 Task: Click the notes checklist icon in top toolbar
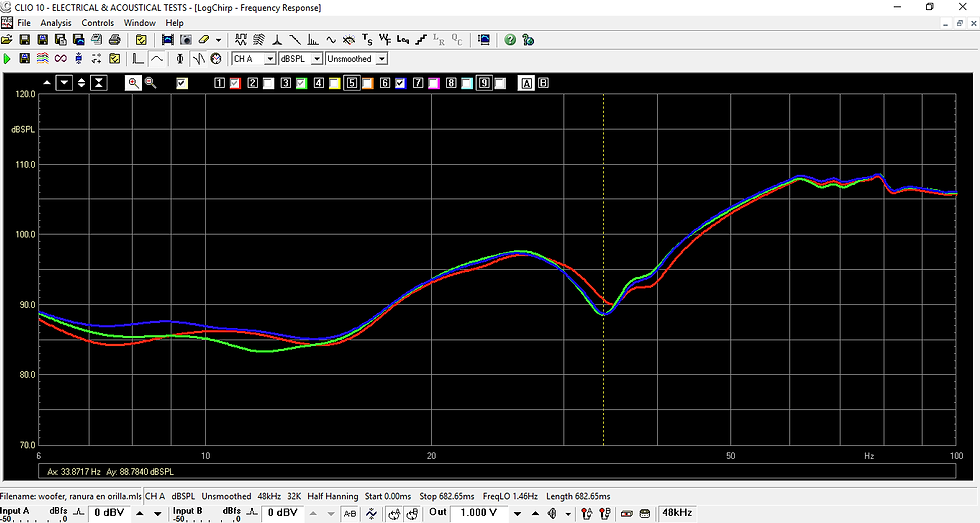point(141,40)
